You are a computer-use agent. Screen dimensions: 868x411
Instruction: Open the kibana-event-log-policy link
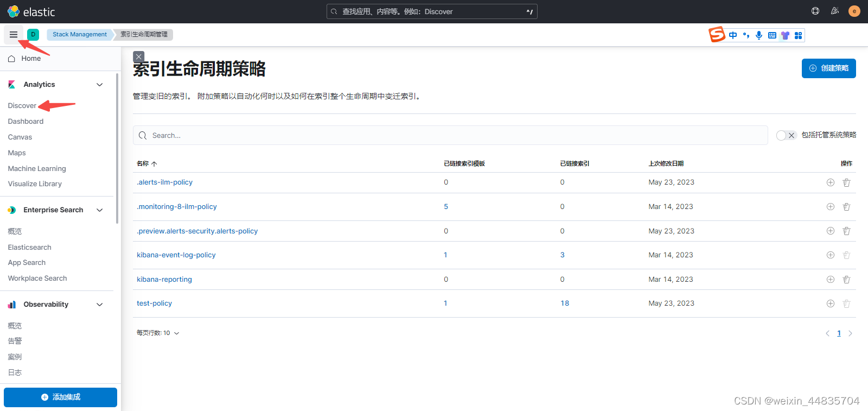click(176, 255)
